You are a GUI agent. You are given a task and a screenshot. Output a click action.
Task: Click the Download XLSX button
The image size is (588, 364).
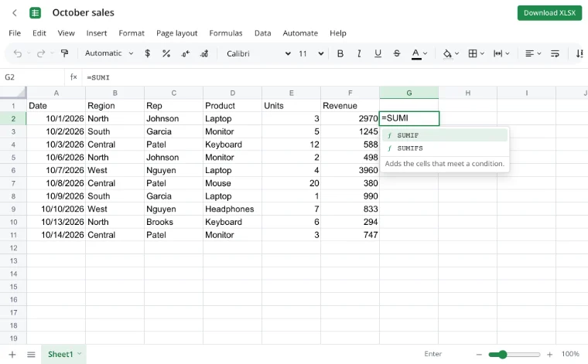[x=549, y=12]
